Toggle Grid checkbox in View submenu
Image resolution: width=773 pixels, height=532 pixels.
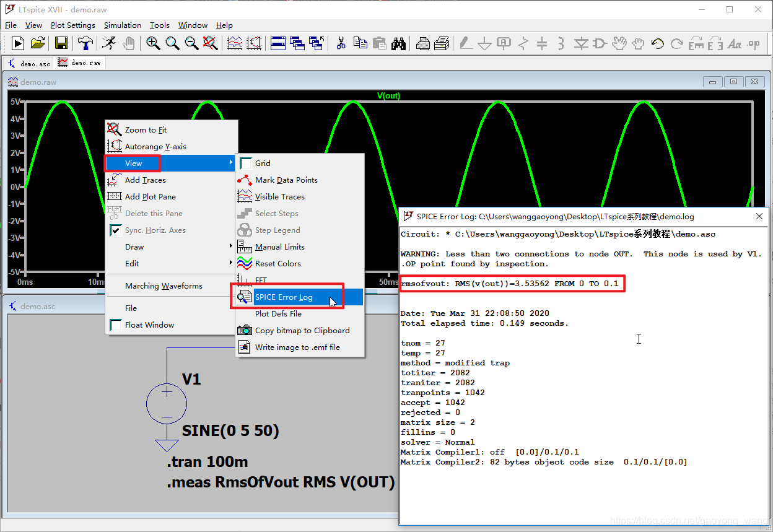pyautogui.click(x=245, y=163)
